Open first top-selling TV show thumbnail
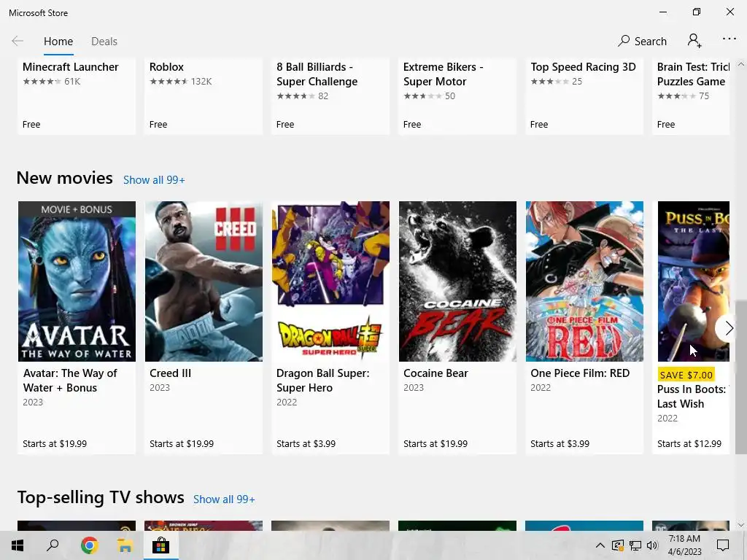The width and height of the screenshot is (747, 560). (77, 526)
